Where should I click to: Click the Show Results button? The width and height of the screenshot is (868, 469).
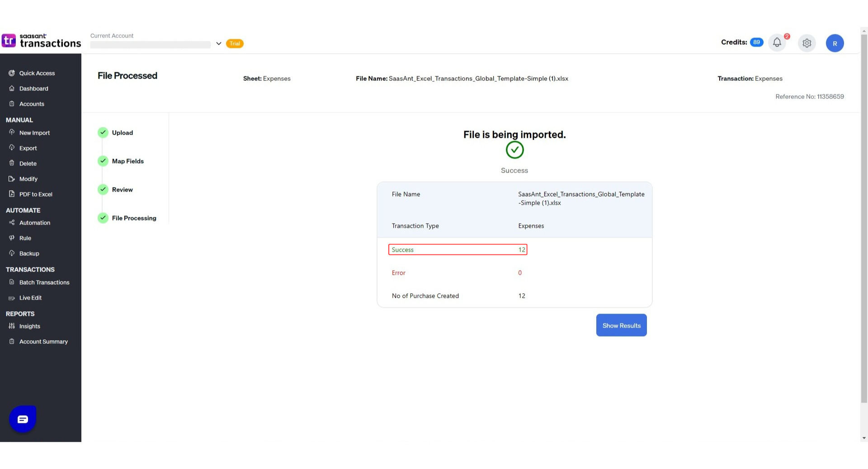(621, 325)
